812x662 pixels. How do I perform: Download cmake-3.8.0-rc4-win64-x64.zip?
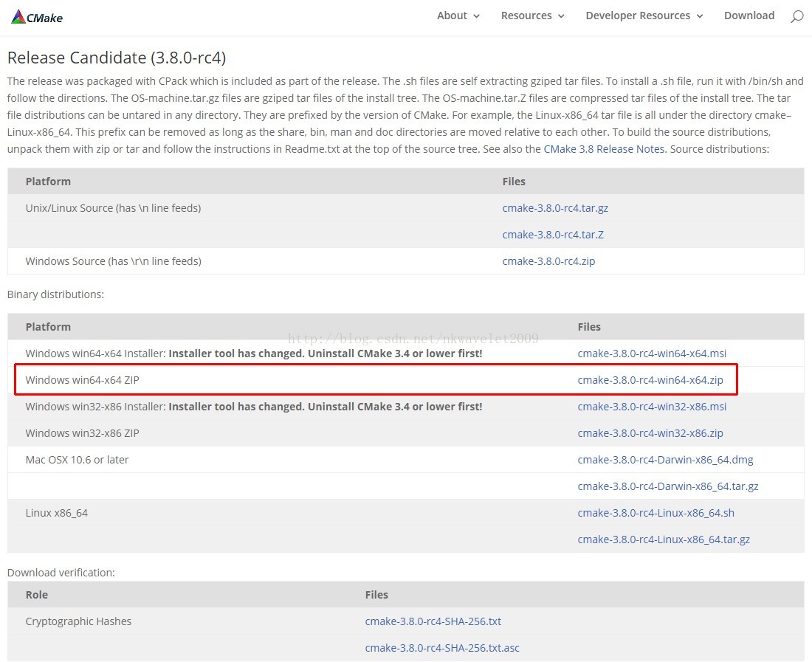(650, 380)
